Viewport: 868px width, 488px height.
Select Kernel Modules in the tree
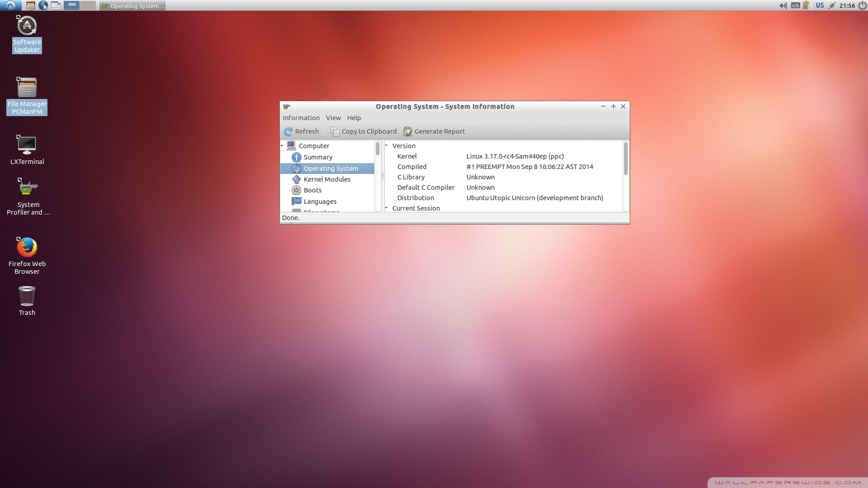click(x=327, y=179)
